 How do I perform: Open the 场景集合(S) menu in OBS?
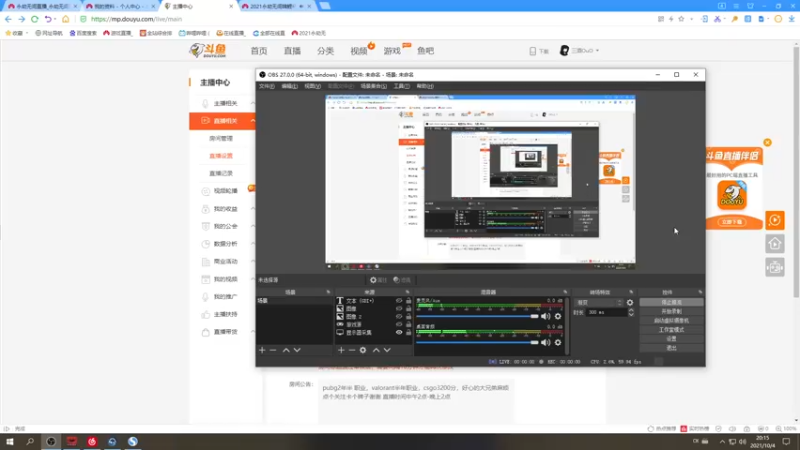click(373, 86)
